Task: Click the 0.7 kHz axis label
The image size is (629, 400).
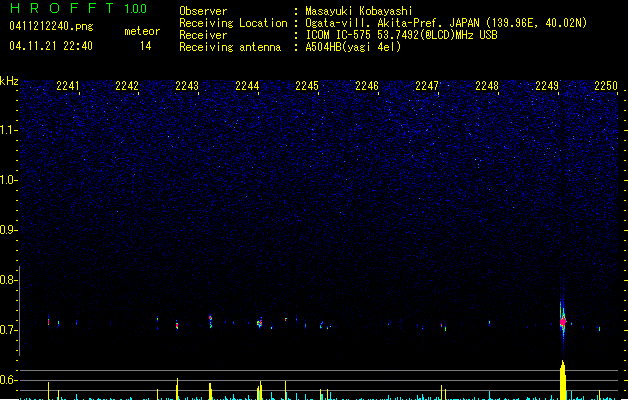Action: point(8,330)
